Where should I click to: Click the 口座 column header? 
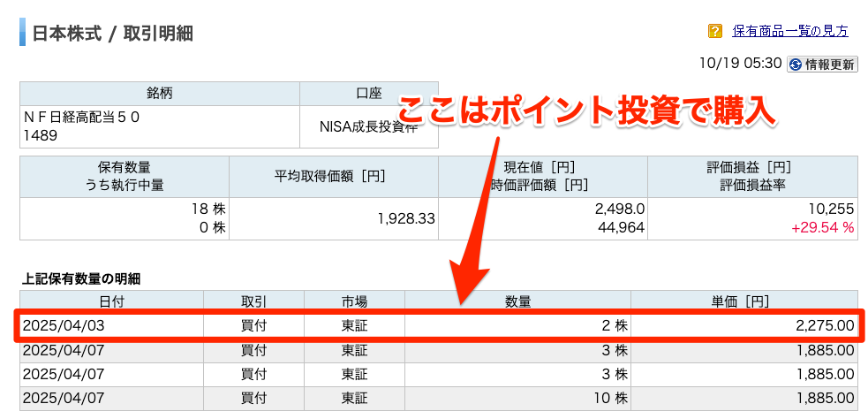click(369, 94)
